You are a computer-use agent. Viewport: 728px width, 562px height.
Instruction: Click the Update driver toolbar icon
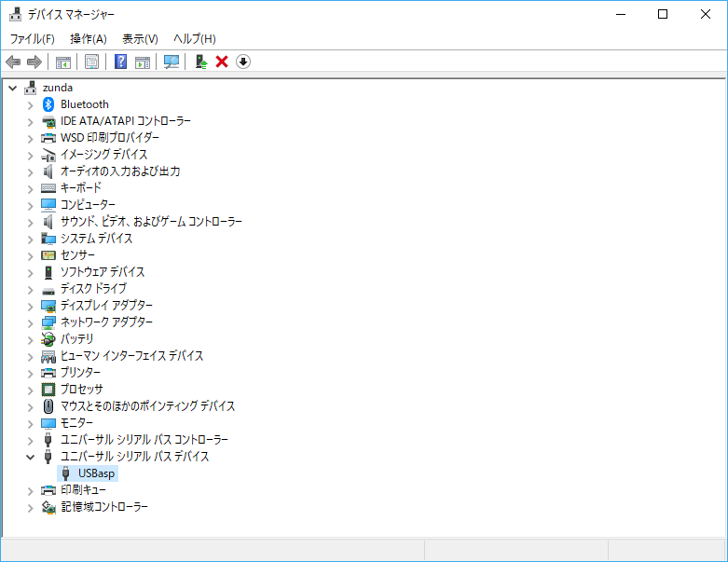[x=200, y=62]
